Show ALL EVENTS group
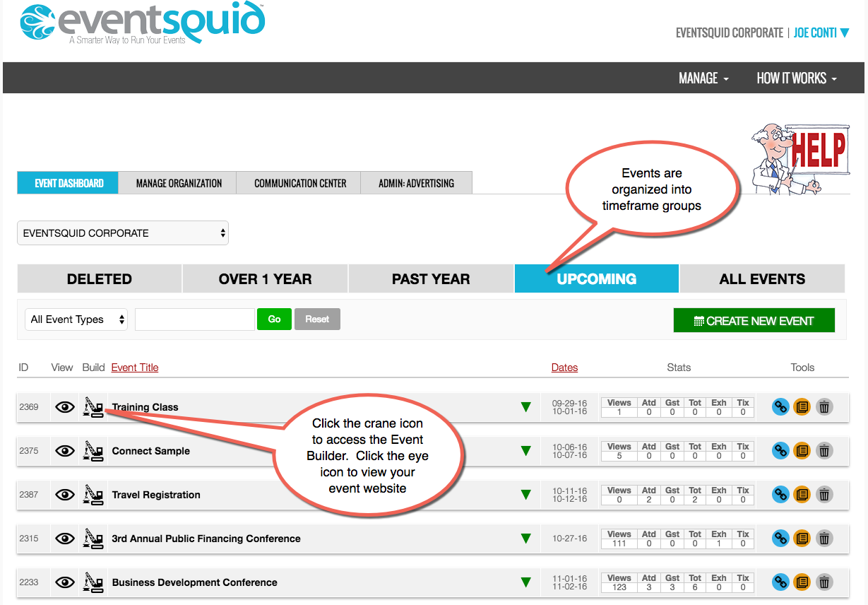 tap(762, 278)
